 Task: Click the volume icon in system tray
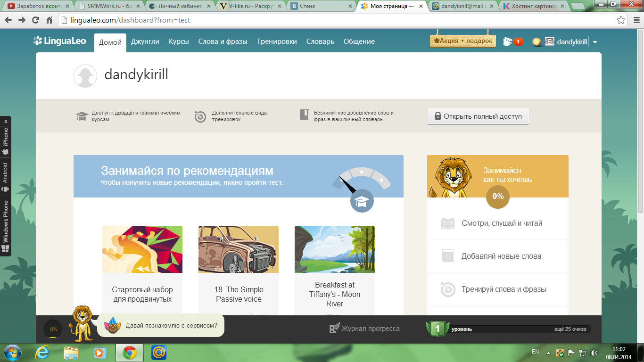point(594,353)
